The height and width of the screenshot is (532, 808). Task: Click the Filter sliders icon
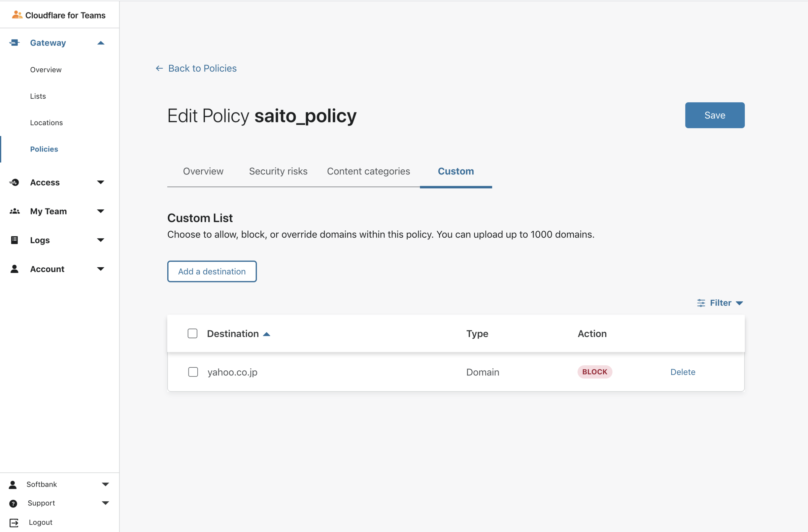701,303
